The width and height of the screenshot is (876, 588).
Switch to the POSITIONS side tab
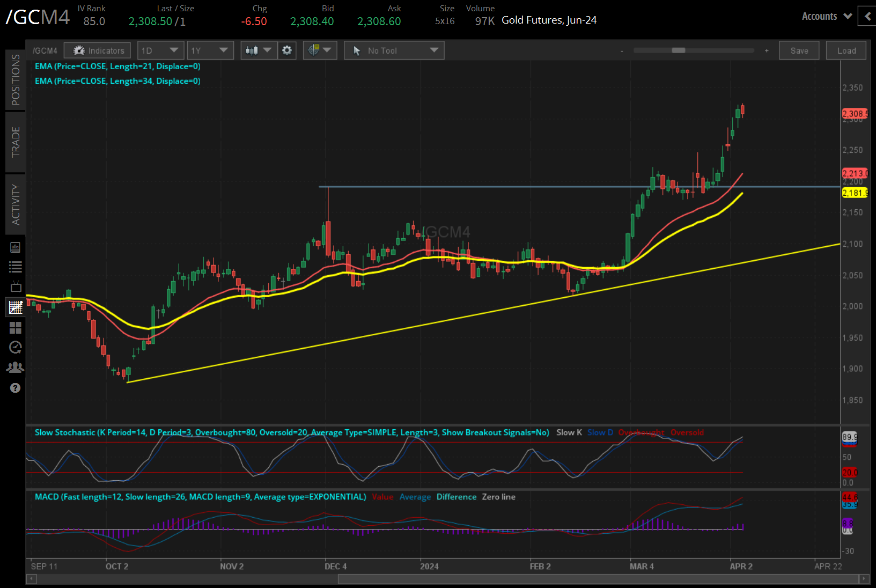[x=16, y=79]
